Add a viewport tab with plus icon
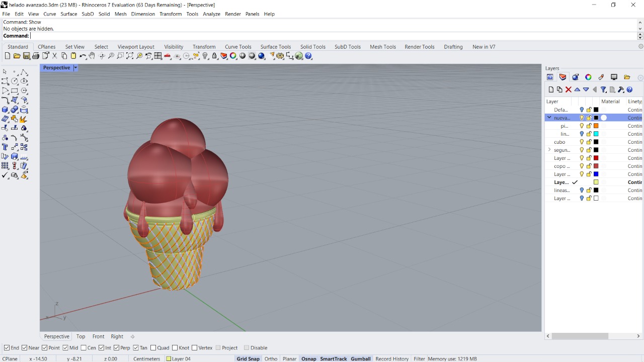Viewport: 644px width, 362px height. click(x=132, y=337)
